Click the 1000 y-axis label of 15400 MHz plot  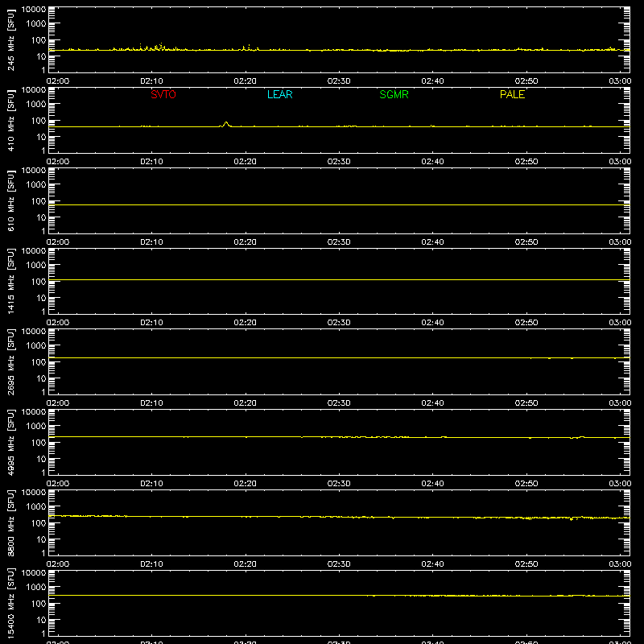36,588
